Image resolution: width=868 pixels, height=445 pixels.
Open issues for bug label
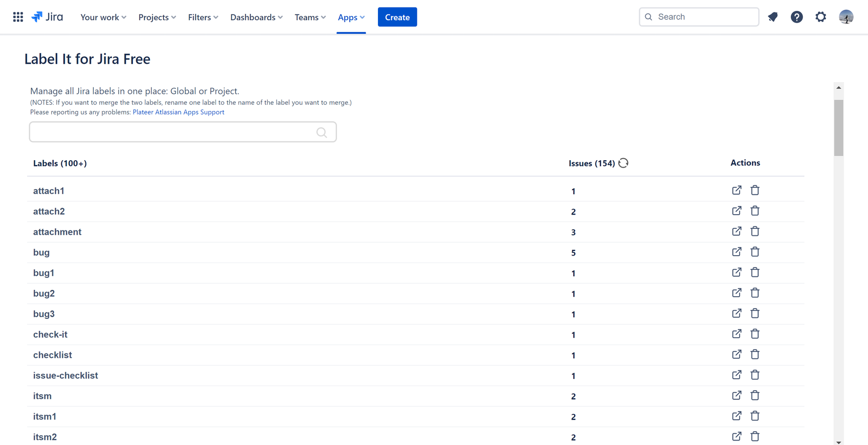tap(737, 252)
